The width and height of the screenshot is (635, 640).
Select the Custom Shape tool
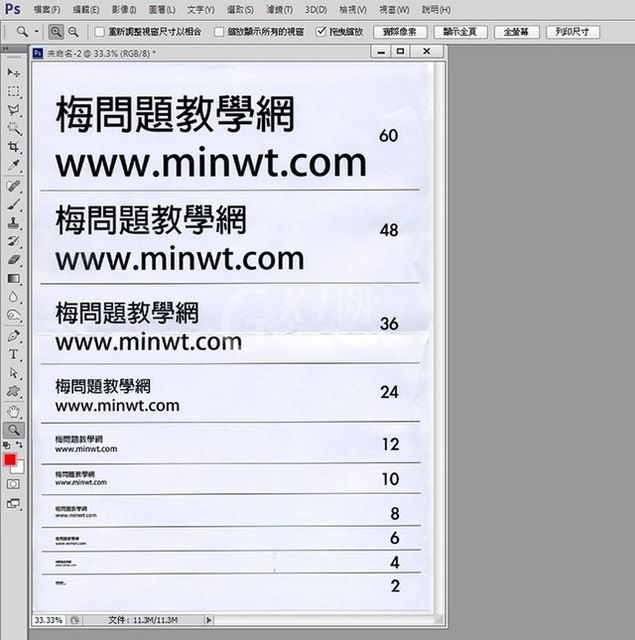pyautogui.click(x=13, y=391)
